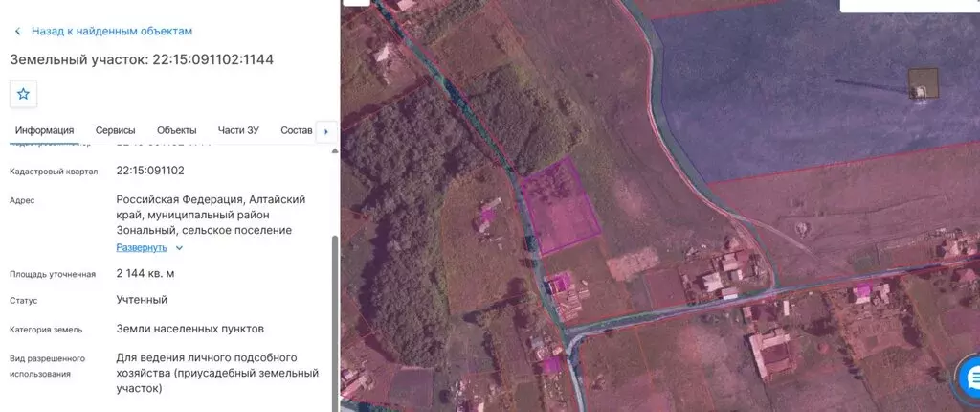
Task: Switch to the Сервисы tab
Action: [x=115, y=130]
